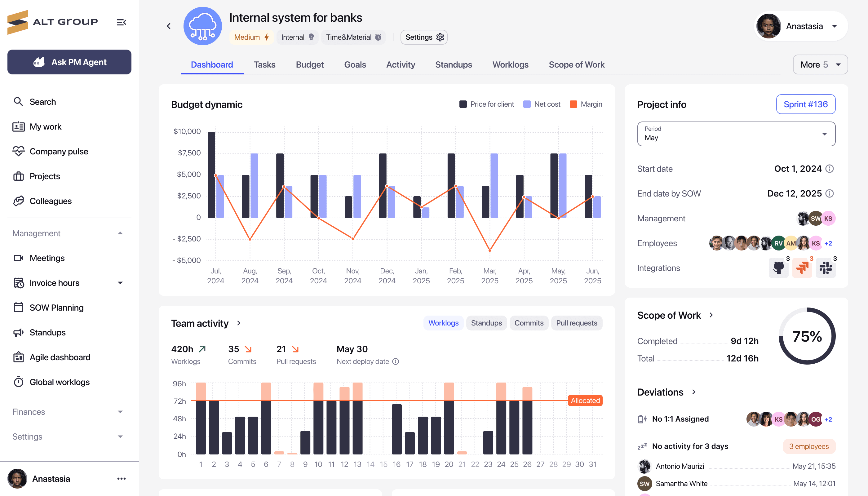Click the Next deploy date info icon
Image resolution: width=868 pixels, height=496 pixels.
pyautogui.click(x=396, y=361)
